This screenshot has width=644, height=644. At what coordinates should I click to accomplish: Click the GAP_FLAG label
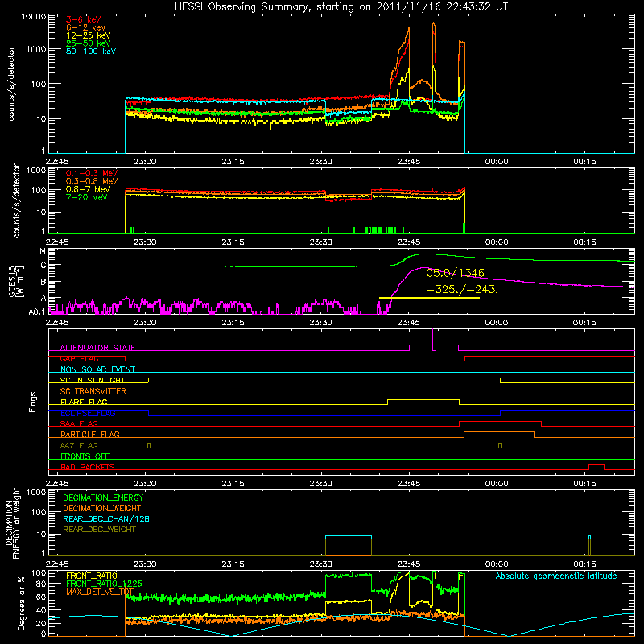[x=79, y=358]
